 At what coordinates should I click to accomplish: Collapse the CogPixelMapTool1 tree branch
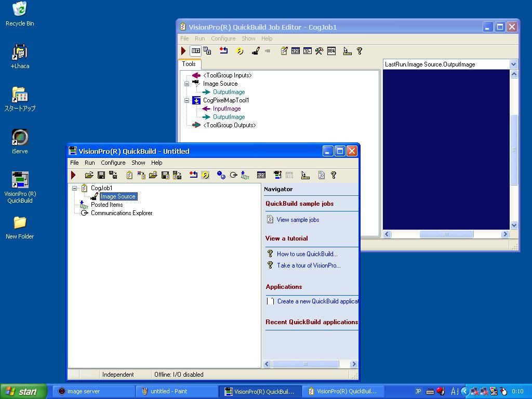tap(187, 100)
